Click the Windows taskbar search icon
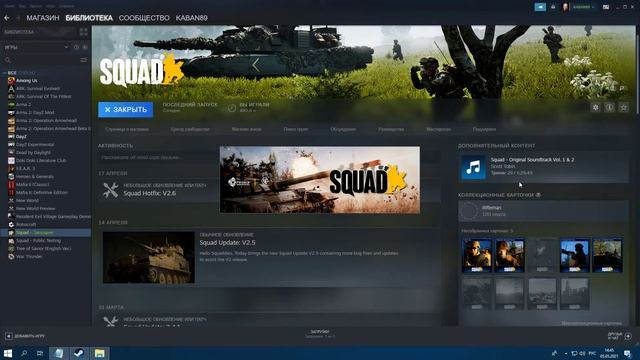Image resolution: width=640 pixels, height=360 pixels. click(24, 353)
